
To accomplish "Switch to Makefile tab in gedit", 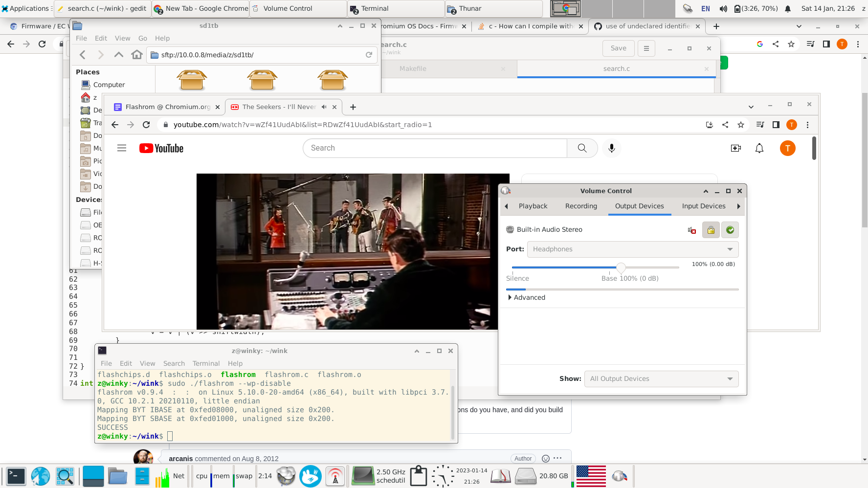I will click(x=413, y=68).
